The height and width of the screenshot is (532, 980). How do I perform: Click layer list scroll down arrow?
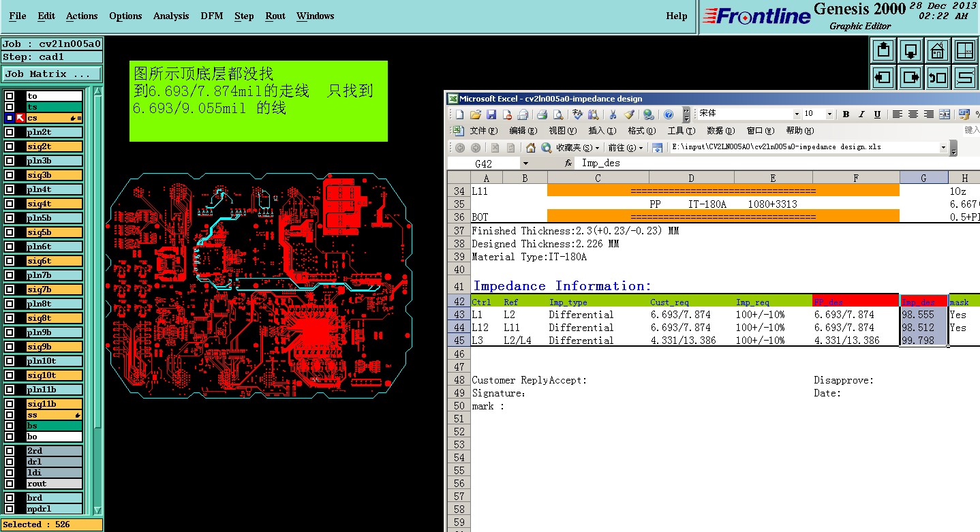click(97, 510)
